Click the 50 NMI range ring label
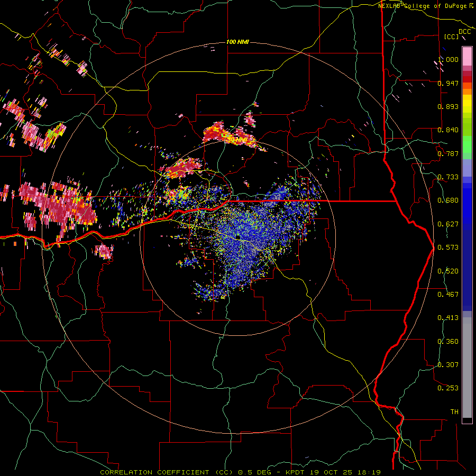The image size is (476, 476). pos(237,140)
